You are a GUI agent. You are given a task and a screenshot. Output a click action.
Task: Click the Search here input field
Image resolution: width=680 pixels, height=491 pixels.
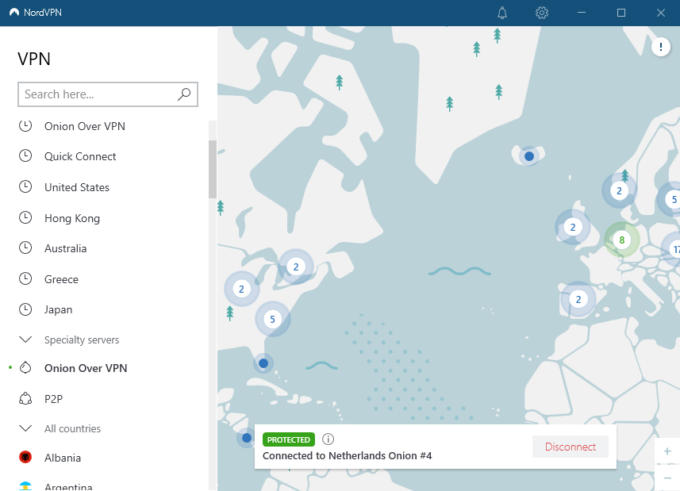pyautogui.click(x=98, y=94)
